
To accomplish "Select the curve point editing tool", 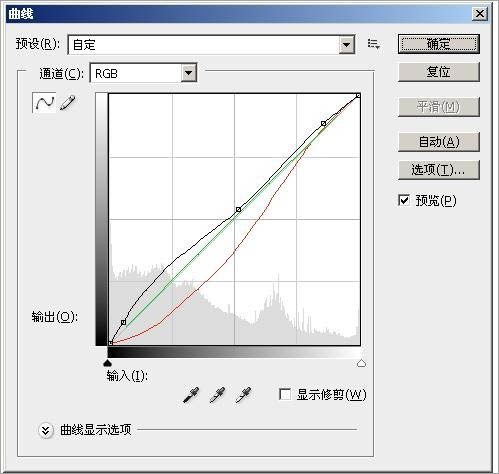I will (x=44, y=103).
